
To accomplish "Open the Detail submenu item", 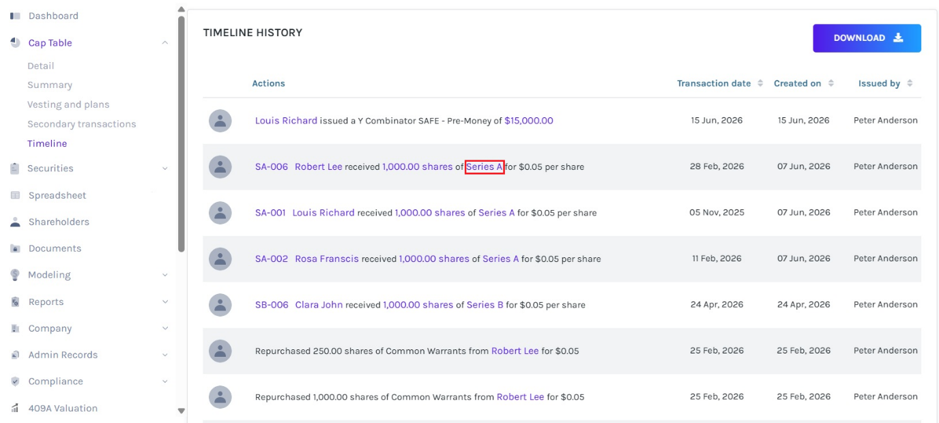I will 41,66.
